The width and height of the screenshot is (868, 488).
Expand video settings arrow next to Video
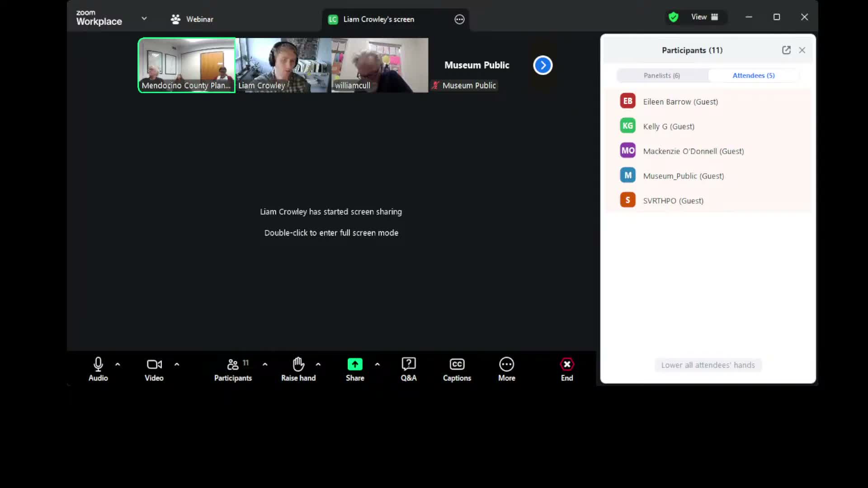point(177,364)
